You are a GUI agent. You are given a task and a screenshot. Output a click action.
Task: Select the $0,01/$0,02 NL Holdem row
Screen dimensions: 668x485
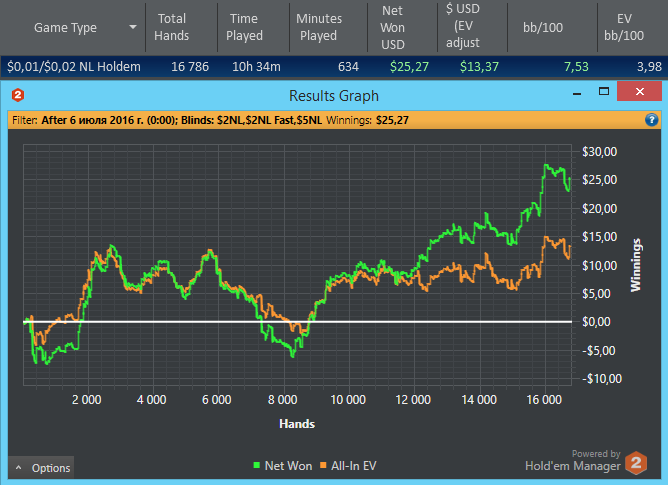[x=334, y=67]
